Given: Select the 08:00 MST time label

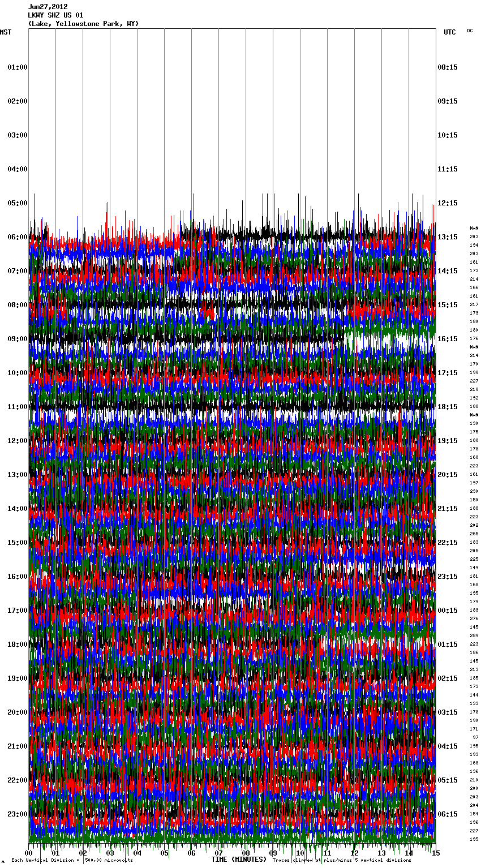Looking at the screenshot, I should pyautogui.click(x=18, y=305).
